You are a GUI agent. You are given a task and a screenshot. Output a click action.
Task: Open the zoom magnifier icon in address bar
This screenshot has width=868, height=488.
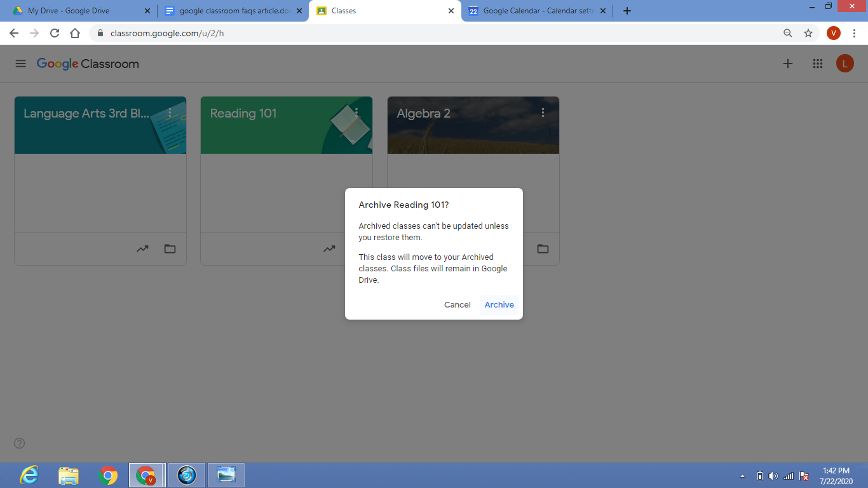(788, 33)
